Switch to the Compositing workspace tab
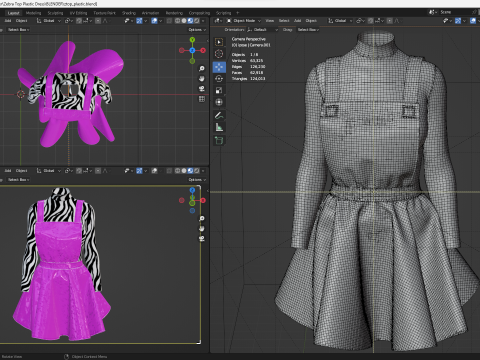Image resolution: width=480 pixels, height=360 pixels. coord(199,13)
